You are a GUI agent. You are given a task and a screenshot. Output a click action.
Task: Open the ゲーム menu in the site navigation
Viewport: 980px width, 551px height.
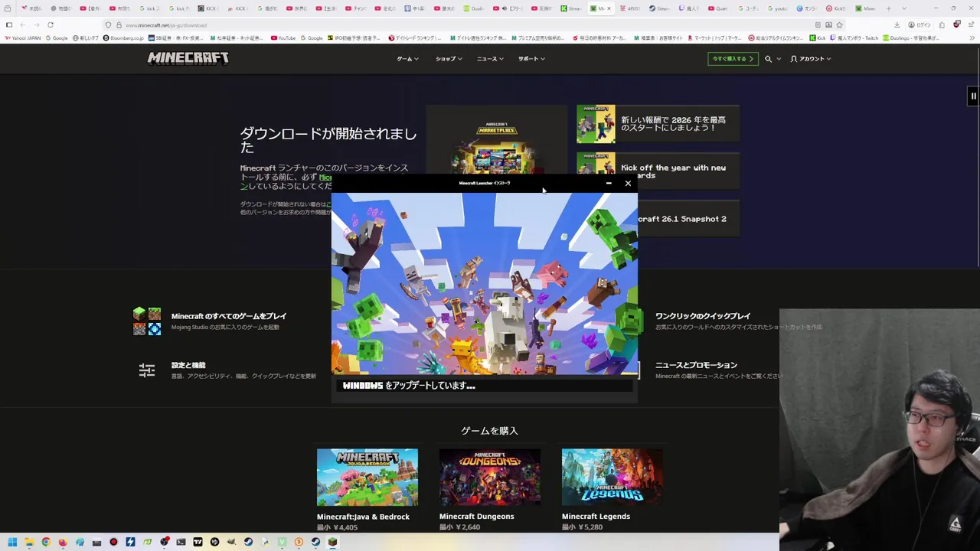pos(407,59)
